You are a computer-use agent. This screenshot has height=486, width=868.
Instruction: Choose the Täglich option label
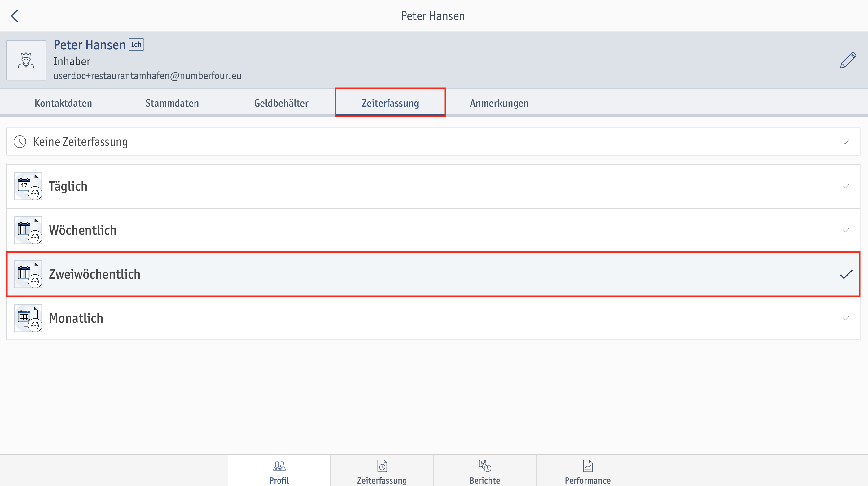pyautogui.click(x=68, y=186)
